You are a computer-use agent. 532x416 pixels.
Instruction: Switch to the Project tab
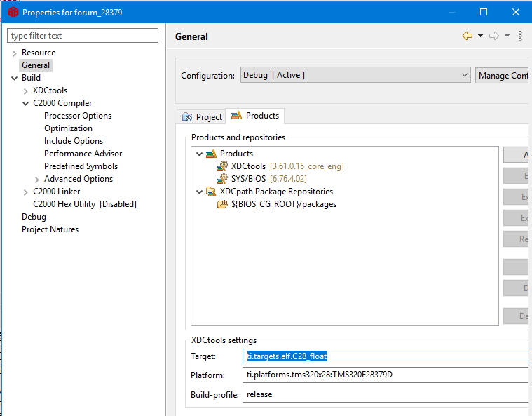point(202,117)
